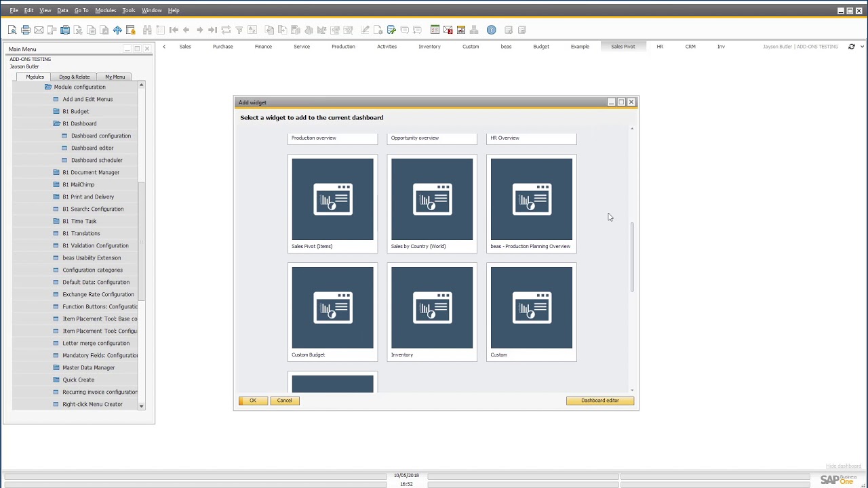Select the Sales Pivot dashboard tab
The height and width of the screenshot is (488, 868).
tap(623, 47)
